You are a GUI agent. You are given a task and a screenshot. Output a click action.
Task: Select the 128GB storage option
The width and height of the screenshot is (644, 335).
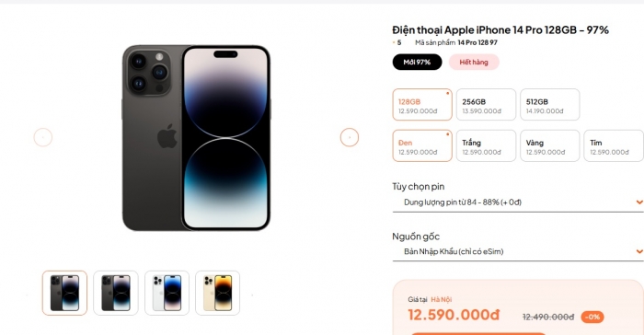[x=422, y=105]
